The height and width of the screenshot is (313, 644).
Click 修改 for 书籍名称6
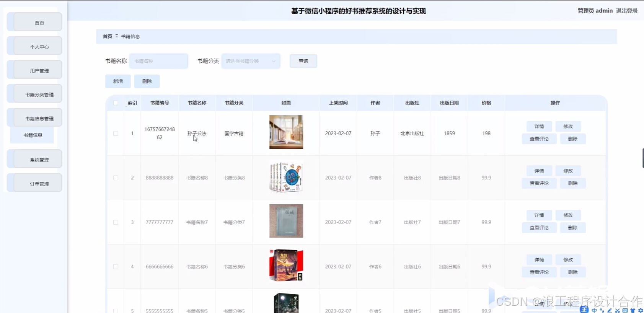(568, 259)
